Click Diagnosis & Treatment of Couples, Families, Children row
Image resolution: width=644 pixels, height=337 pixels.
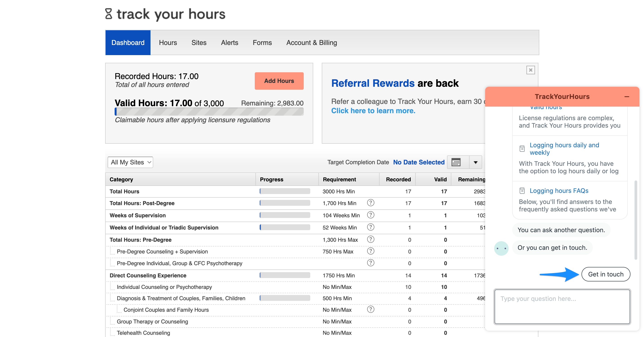click(181, 298)
